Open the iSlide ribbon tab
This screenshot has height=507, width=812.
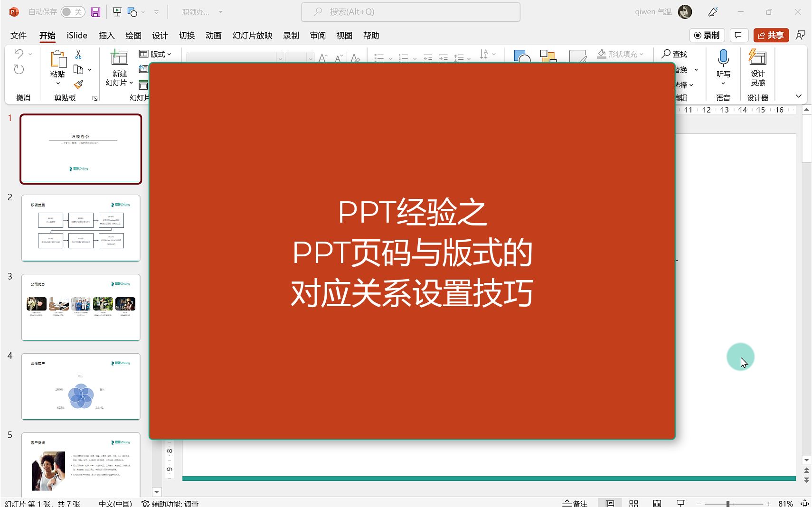(x=76, y=35)
